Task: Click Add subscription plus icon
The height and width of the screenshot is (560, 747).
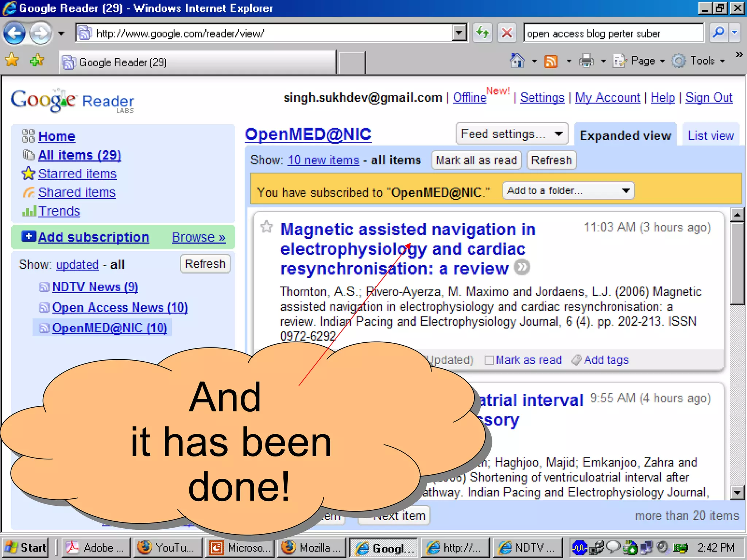Action: click(28, 236)
